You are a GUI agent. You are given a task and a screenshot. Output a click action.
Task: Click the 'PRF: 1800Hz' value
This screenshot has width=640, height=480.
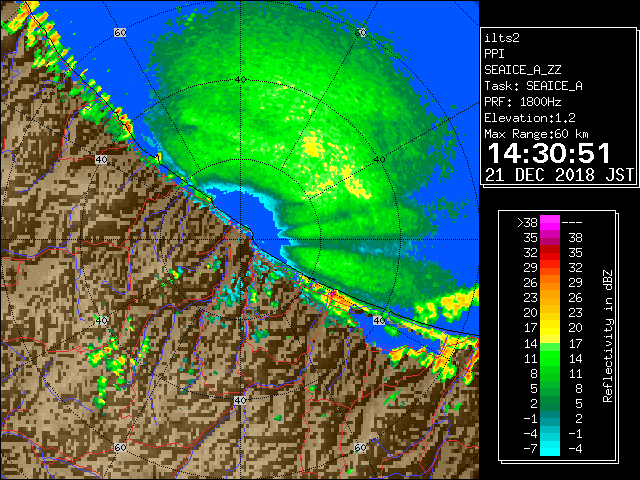[x=523, y=102]
